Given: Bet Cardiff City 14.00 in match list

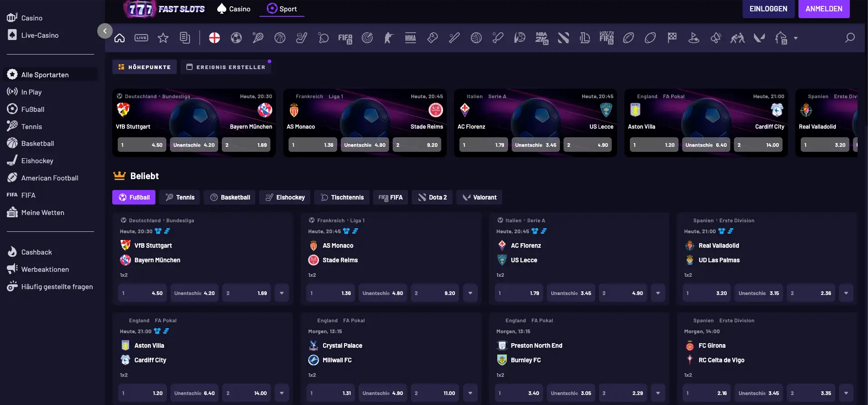Looking at the screenshot, I should [x=247, y=393].
